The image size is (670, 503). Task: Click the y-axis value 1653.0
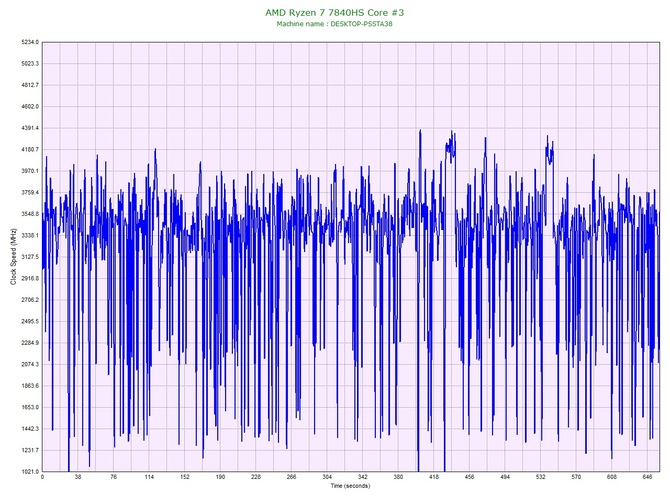pyautogui.click(x=30, y=407)
